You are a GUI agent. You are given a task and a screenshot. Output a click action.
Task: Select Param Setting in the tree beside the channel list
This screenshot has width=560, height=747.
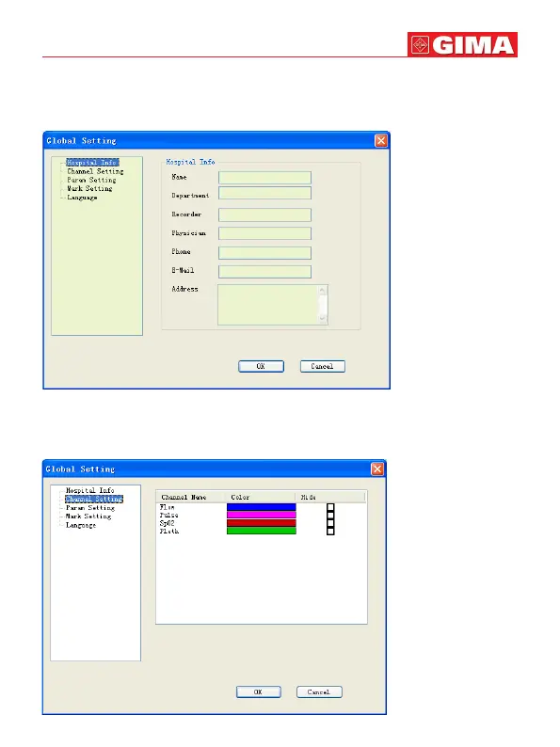point(90,508)
